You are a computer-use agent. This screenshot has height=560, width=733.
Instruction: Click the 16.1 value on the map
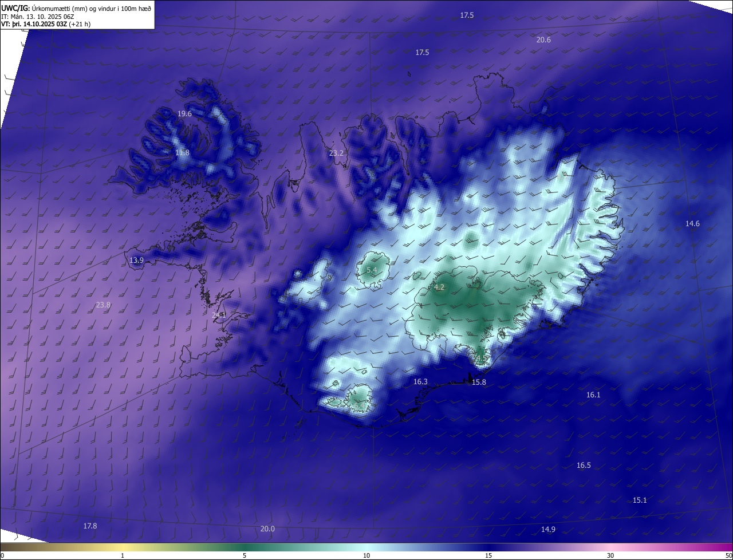(x=593, y=395)
